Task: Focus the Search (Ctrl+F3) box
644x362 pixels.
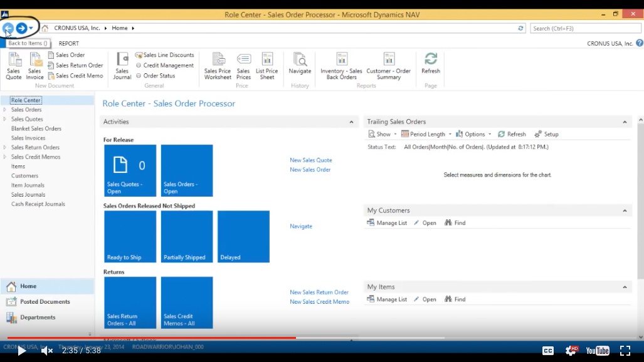Action: tap(585, 28)
